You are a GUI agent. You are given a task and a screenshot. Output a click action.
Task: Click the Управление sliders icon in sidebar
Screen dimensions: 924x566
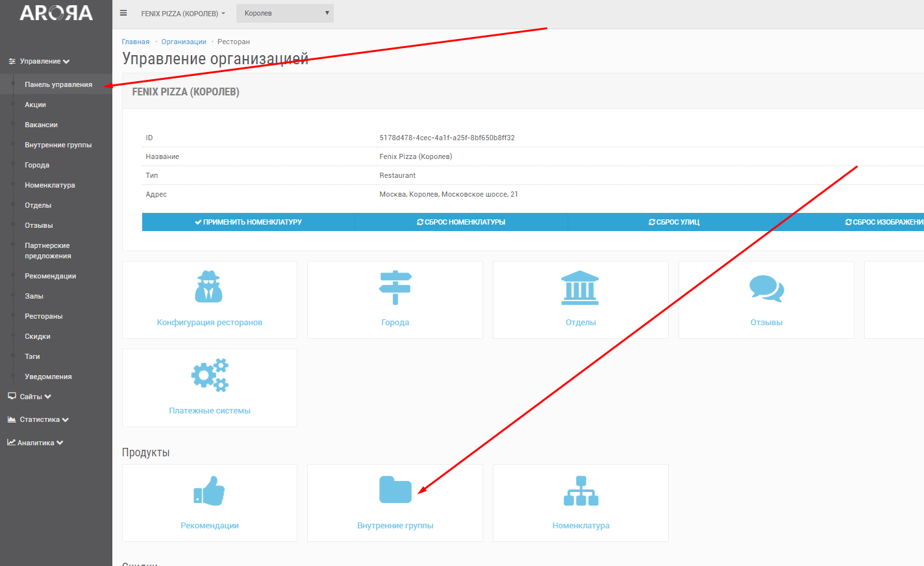(12, 61)
